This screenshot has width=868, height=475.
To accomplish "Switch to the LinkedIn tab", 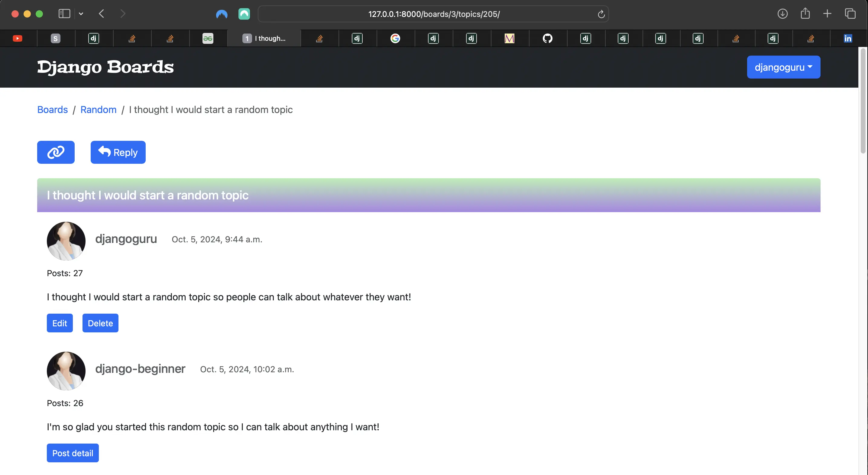I will coord(848,38).
